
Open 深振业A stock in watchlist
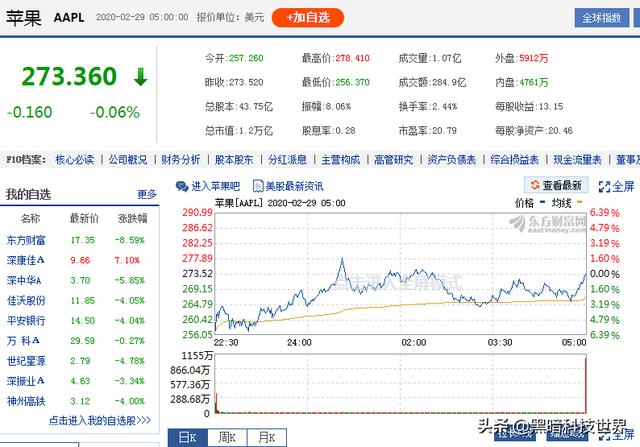[26, 381]
